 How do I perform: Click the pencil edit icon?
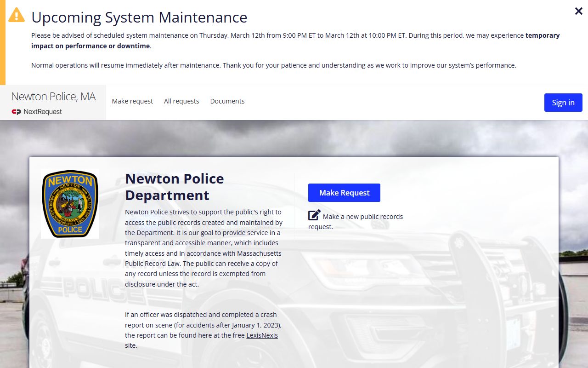314,215
